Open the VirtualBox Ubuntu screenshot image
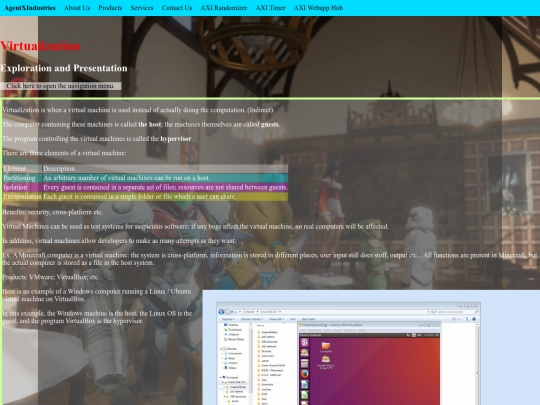The height and width of the screenshot is (405, 540). (x=371, y=347)
